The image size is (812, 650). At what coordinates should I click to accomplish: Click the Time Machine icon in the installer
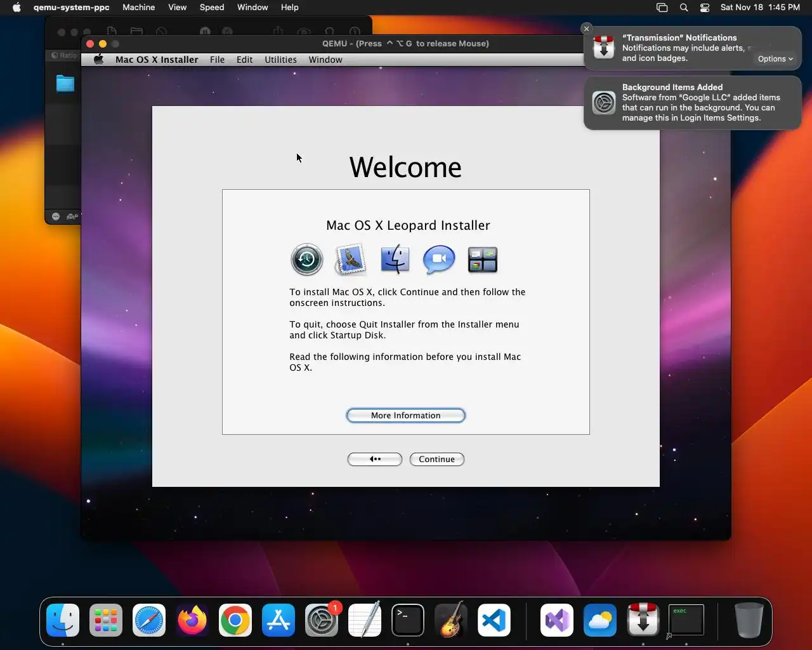307,260
